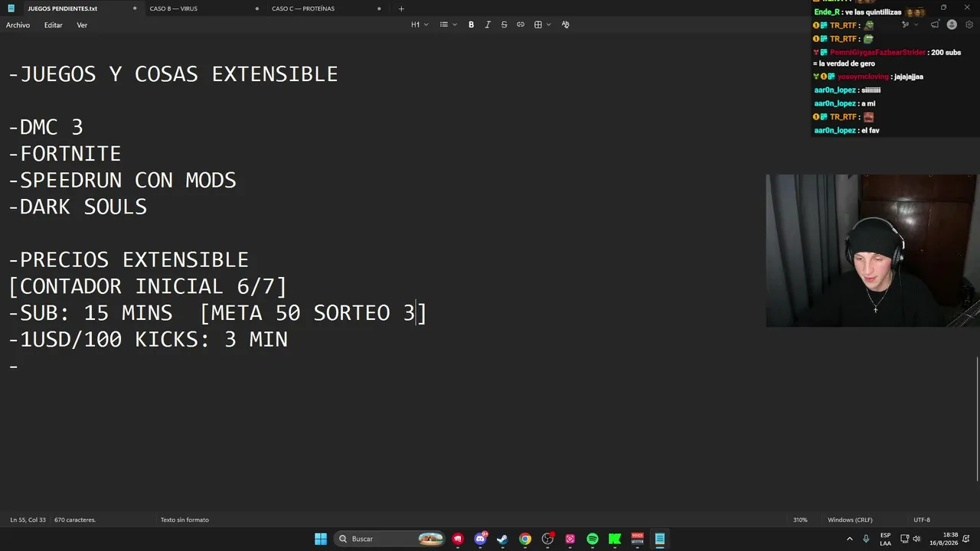Place cursor on the -PRECIOS EXTENSIBLE line
Image resolution: width=980 pixels, height=551 pixels.
click(129, 260)
